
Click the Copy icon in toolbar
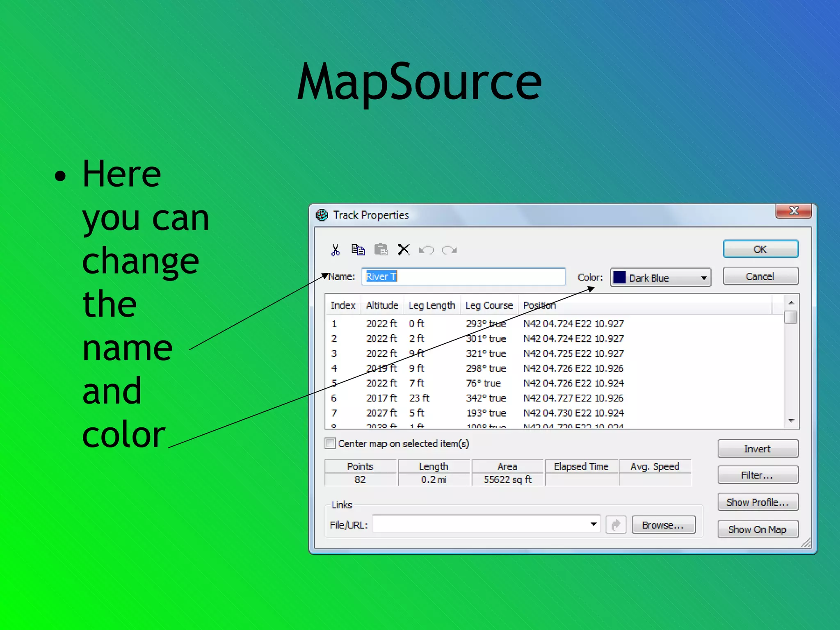[x=358, y=249]
